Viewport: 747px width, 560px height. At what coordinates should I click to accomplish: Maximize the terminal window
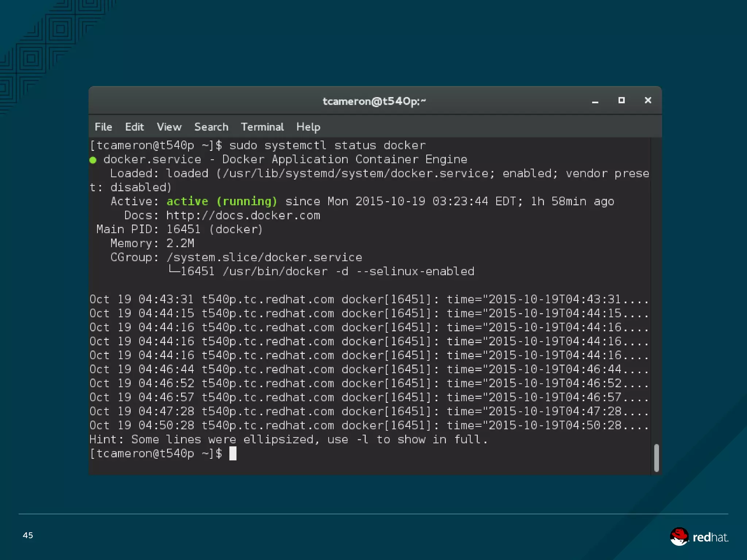[622, 100]
